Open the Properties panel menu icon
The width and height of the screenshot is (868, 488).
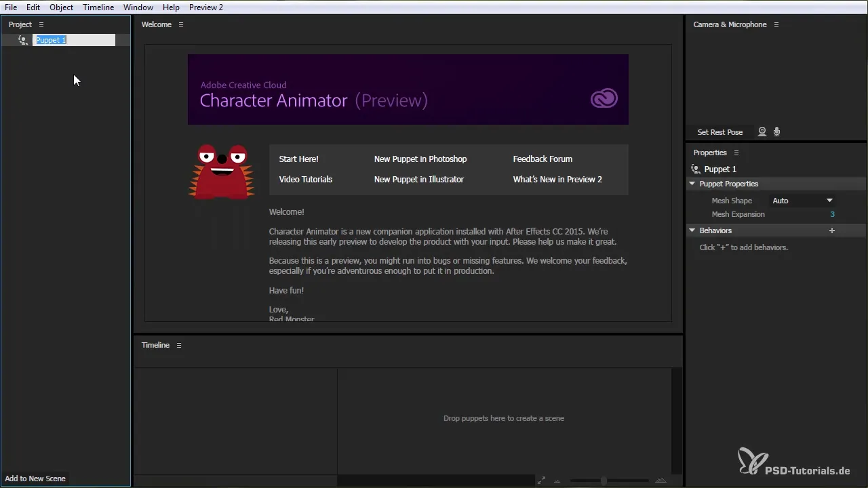736,152
